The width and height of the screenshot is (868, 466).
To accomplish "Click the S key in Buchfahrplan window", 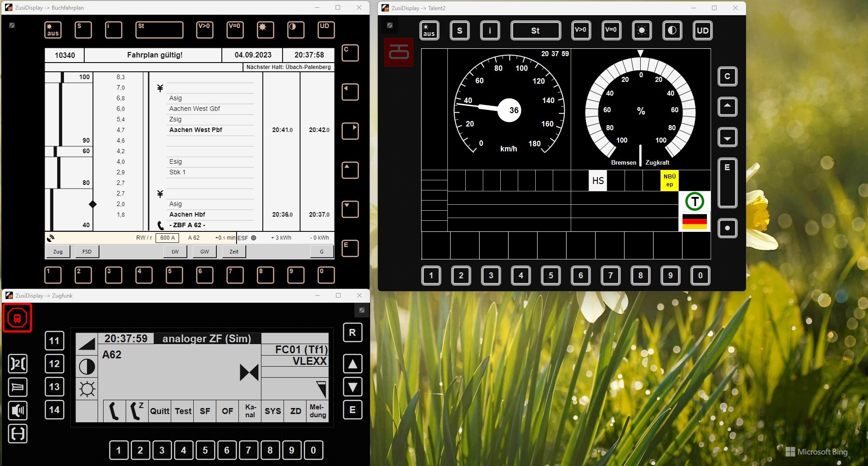I will click(x=83, y=30).
